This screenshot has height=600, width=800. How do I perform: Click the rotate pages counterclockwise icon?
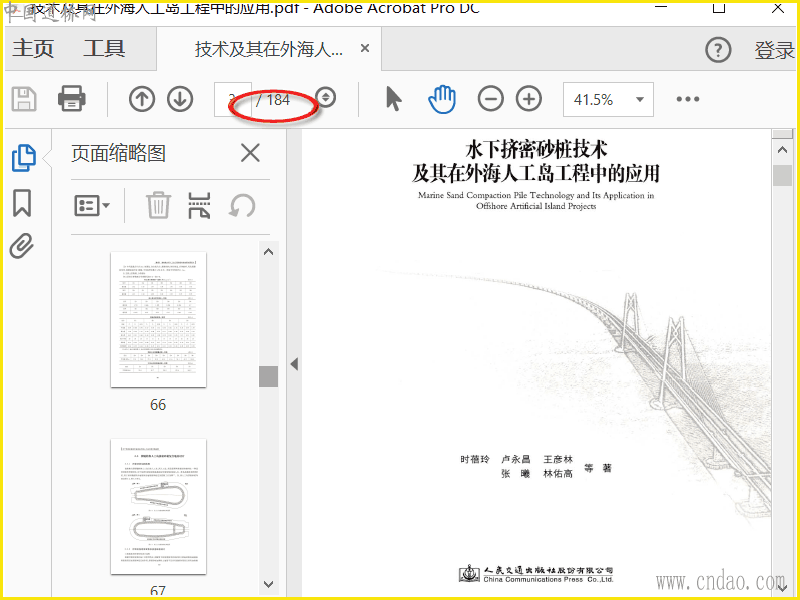[x=242, y=206]
